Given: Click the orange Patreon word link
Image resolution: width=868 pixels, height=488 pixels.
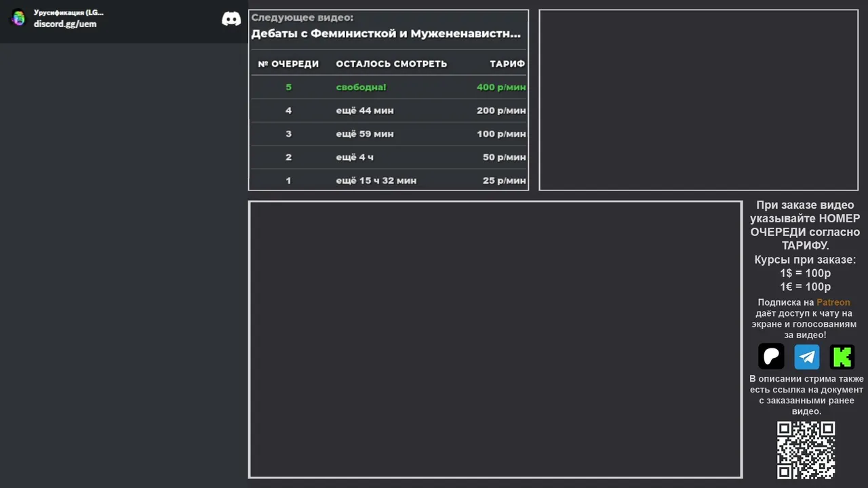Looking at the screenshot, I should (x=833, y=302).
